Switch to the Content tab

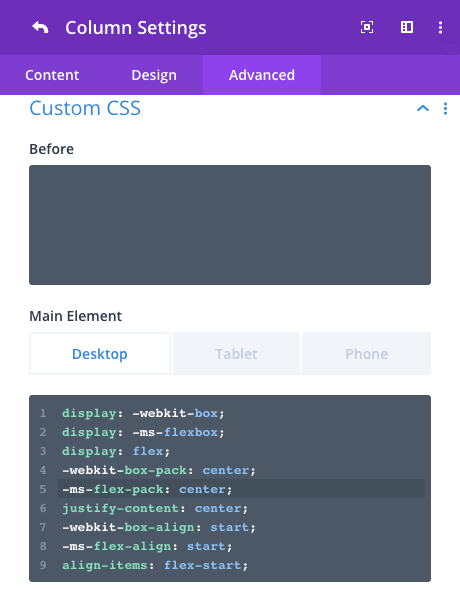pos(52,75)
